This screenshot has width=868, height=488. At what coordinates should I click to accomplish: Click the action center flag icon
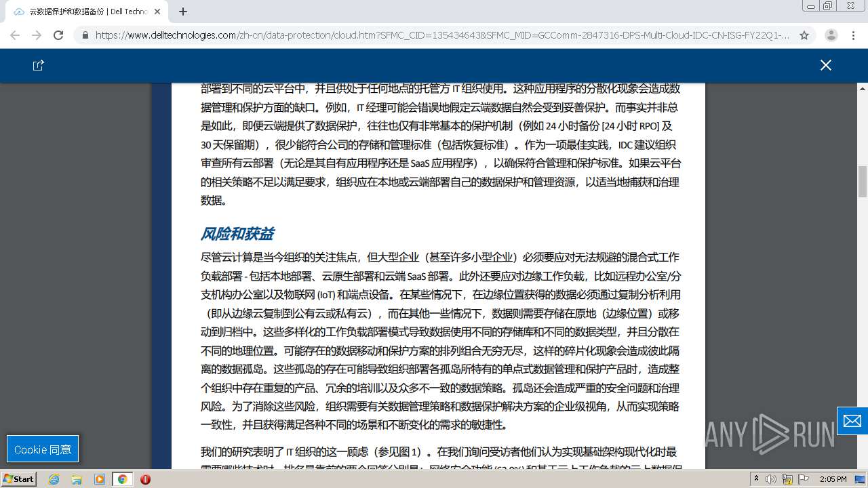[x=804, y=479]
